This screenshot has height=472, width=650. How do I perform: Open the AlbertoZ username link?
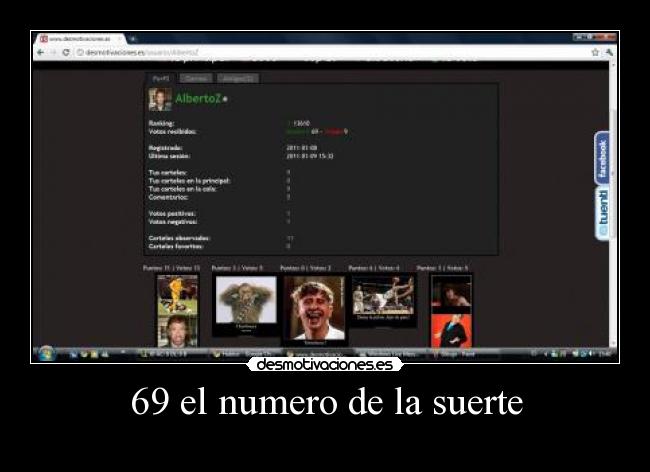click(198, 99)
